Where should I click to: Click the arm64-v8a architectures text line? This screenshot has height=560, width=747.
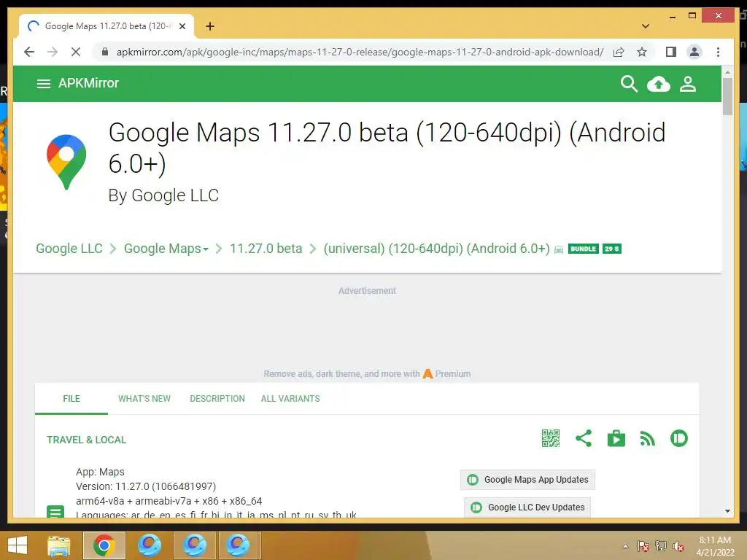tap(169, 501)
